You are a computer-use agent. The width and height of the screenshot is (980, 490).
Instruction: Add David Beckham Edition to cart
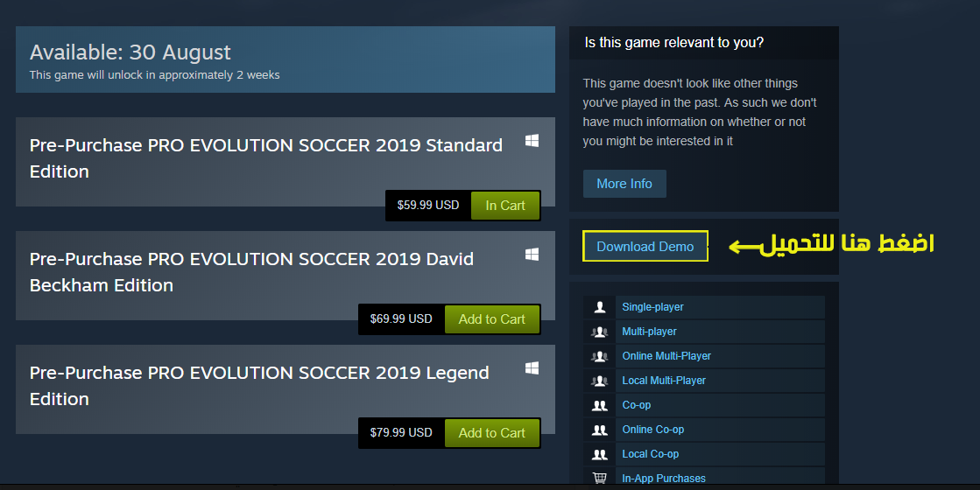[x=492, y=319]
